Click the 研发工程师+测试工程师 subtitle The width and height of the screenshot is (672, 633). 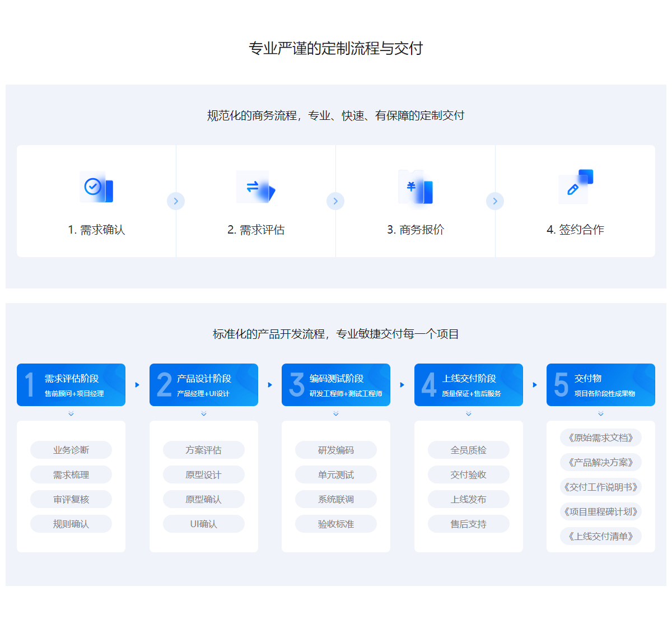tap(346, 394)
